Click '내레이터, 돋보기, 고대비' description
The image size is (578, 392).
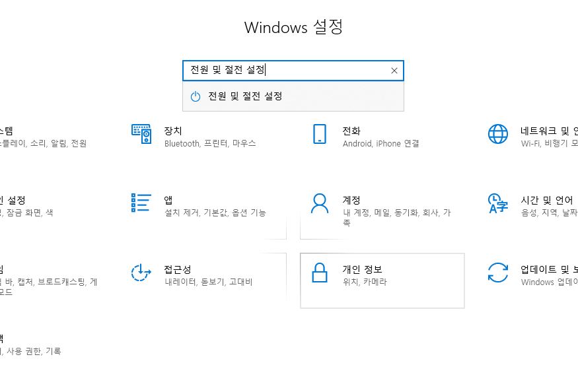point(209,282)
